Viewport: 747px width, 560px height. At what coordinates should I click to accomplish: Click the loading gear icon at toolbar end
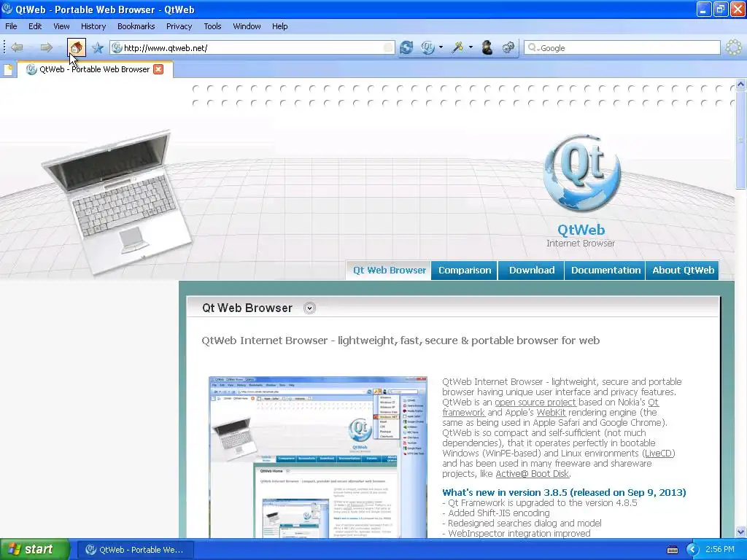734,47
